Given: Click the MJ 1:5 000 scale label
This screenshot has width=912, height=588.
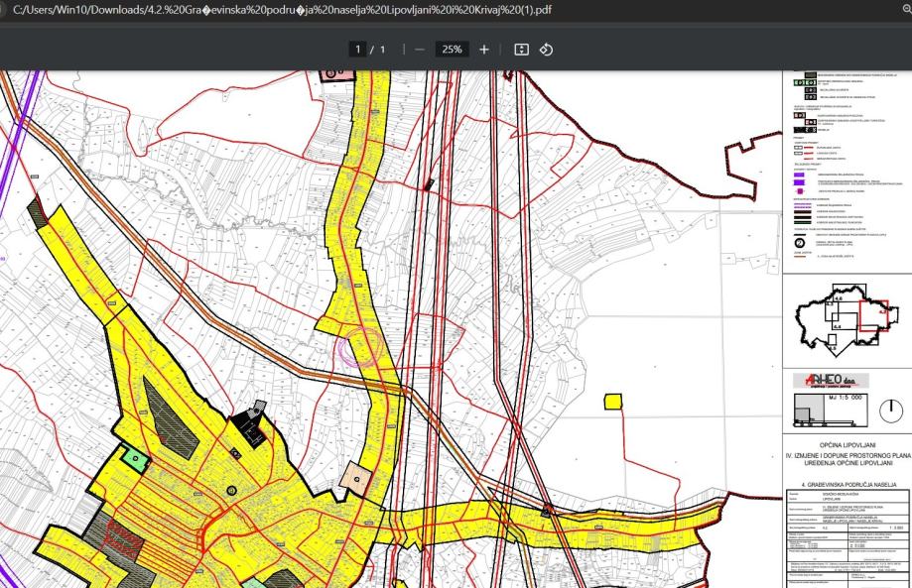Looking at the screenshot, I should [x=847, y=400].
